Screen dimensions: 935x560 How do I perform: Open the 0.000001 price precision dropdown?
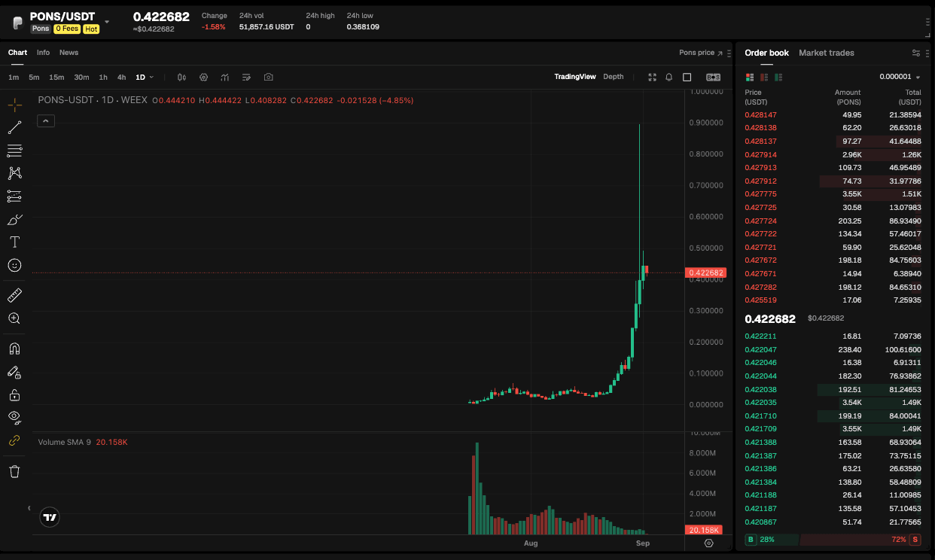[900, 77]
